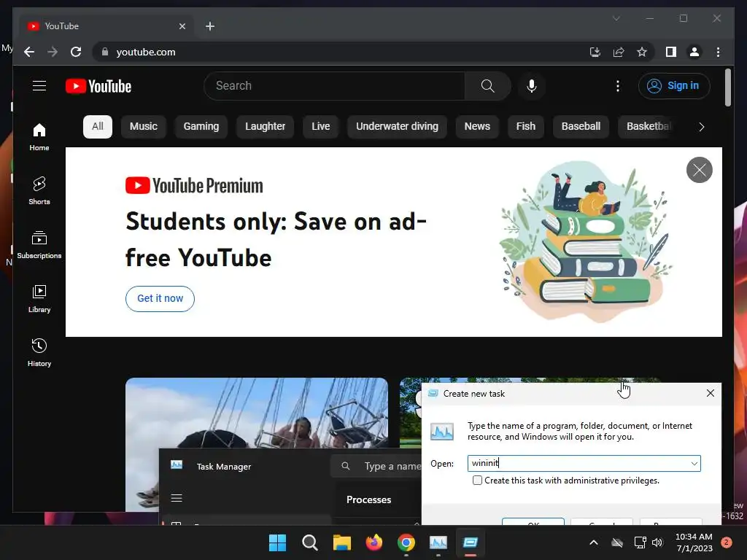The height and width of the screenshot is (560, 747).
Task: Select the News filter chip
Action: 477,127
